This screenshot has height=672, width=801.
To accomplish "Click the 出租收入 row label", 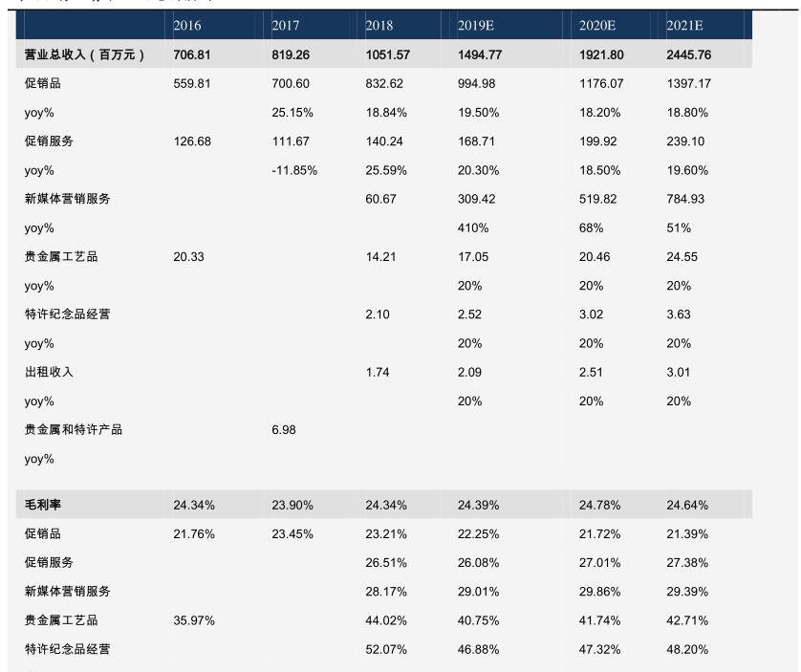I will (49, 372).
